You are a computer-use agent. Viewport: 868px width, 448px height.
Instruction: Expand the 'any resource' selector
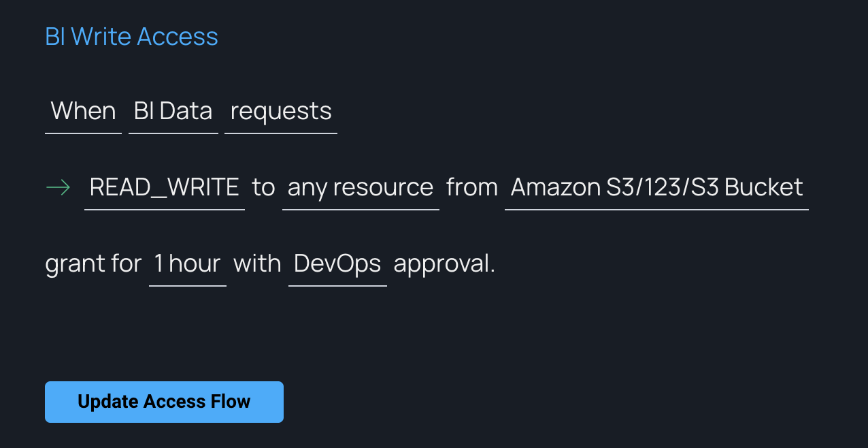coord(360,187)
